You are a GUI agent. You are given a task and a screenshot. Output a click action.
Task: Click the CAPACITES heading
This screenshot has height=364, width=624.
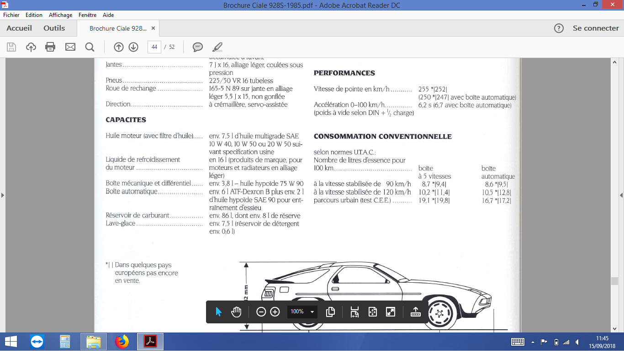pyautogui.click(x=126, y=120)
